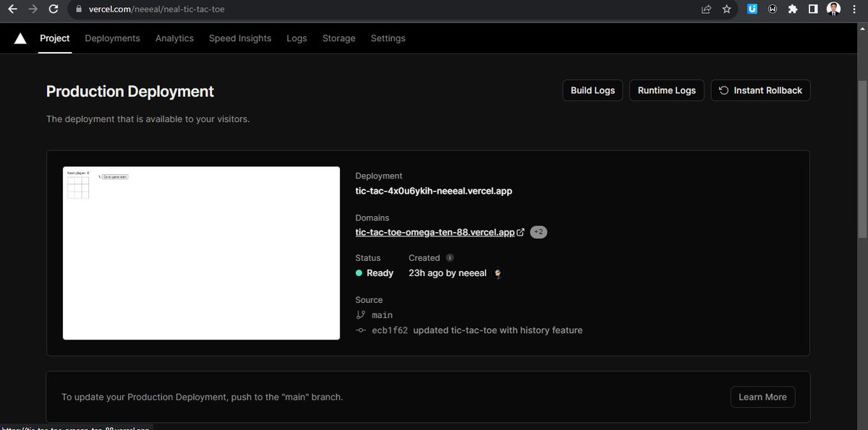Image resolution: width=868 pixels, height=430 pixels.
Task: Switch to the Storage tab
Action: (339, 38)
